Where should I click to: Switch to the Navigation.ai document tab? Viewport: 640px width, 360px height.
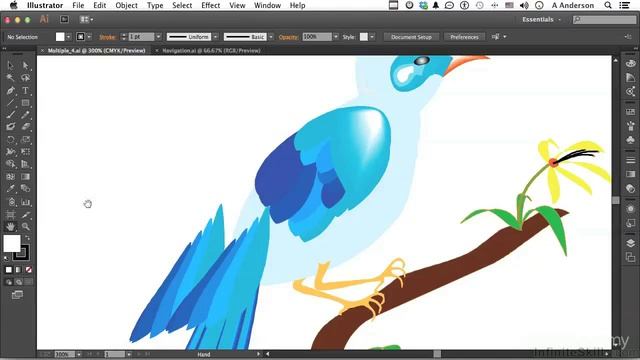(x=211, y=51)
